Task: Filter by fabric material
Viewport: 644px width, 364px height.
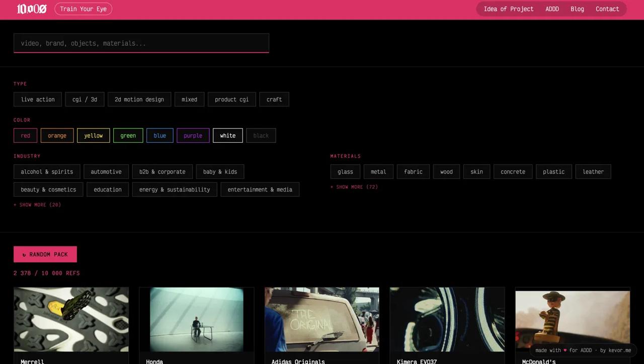Action: (413, 172)
